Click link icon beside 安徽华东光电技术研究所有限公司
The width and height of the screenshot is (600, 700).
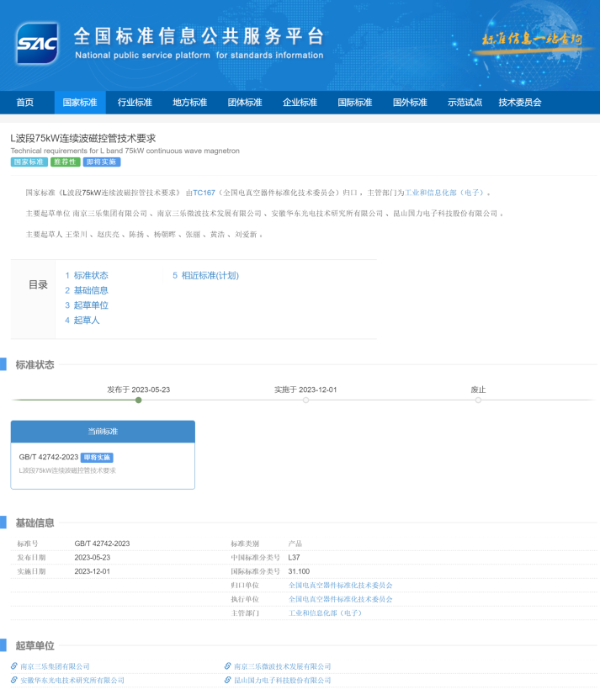click(14, 680)
